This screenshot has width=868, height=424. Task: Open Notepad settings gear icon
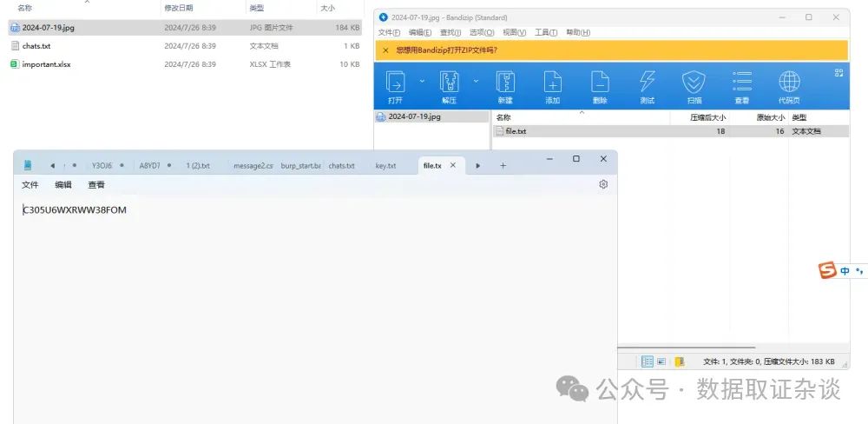coord(603,184)
